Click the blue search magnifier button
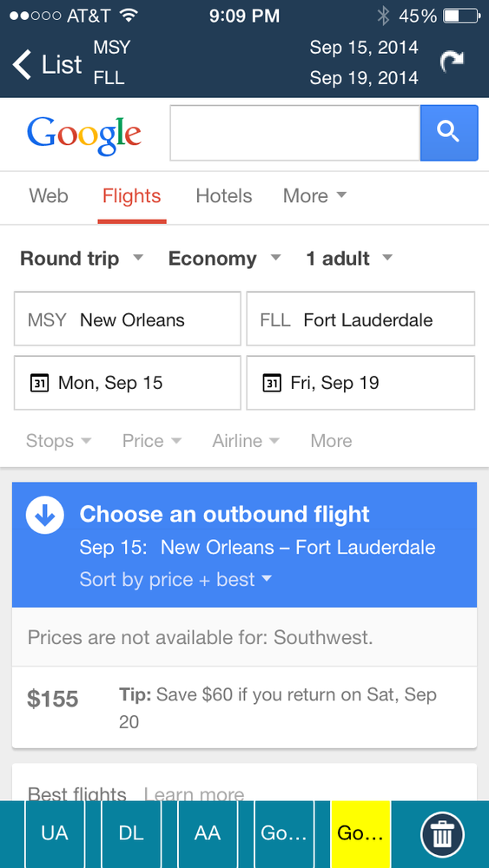This screenshot has height=868, width=489. tap(448, 133)
